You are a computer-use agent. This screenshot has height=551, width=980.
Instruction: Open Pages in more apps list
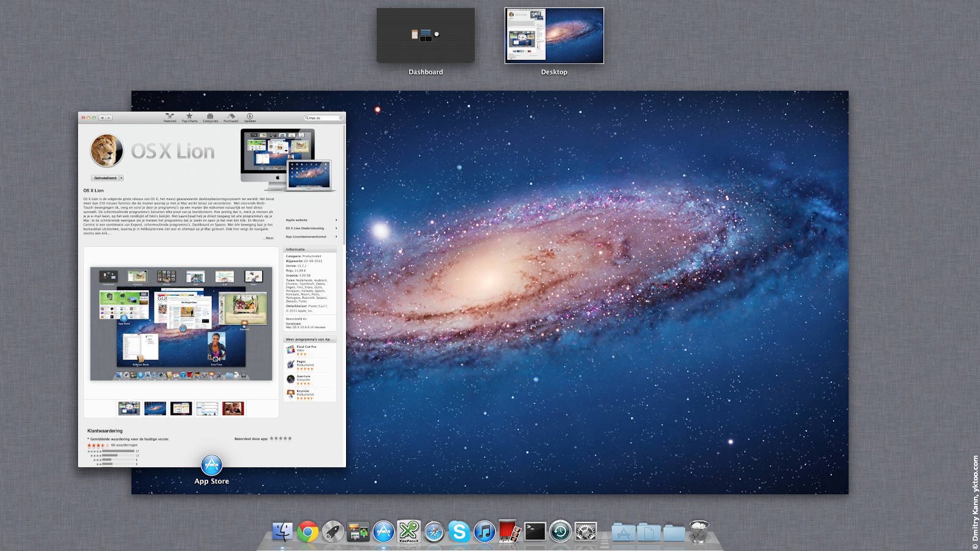coord(309,365)
